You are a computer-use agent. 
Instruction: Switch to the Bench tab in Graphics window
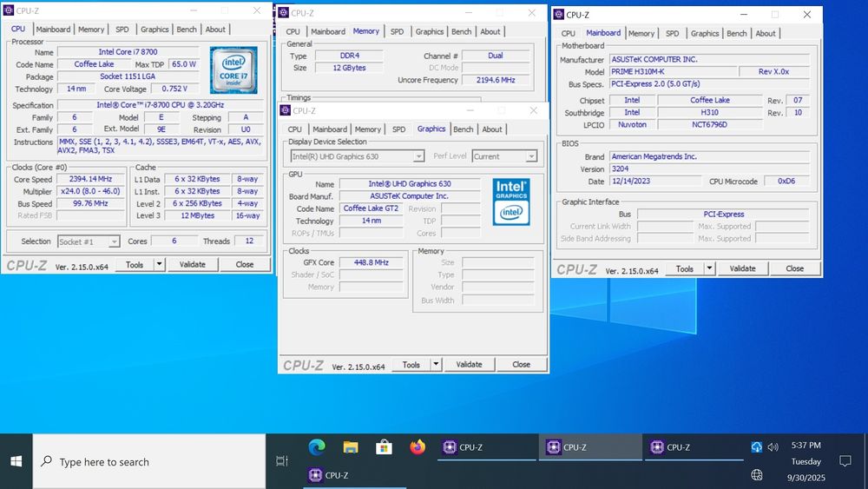click(464, 129)
